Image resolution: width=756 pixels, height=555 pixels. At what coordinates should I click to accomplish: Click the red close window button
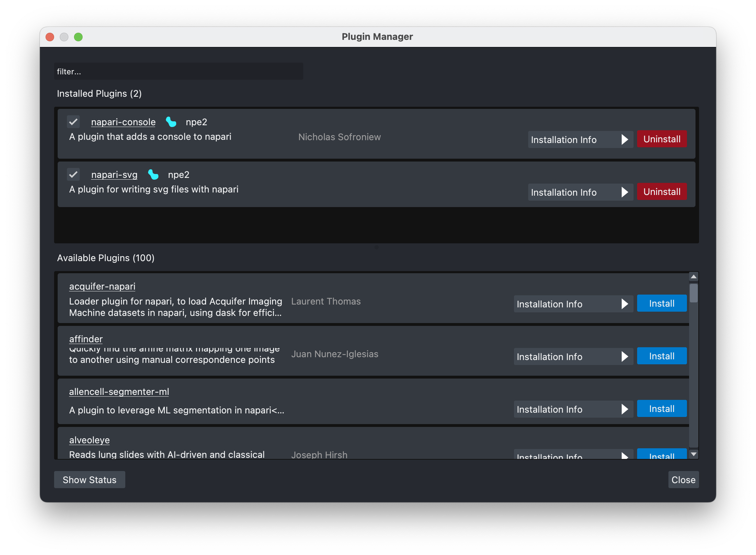[50, 37]
